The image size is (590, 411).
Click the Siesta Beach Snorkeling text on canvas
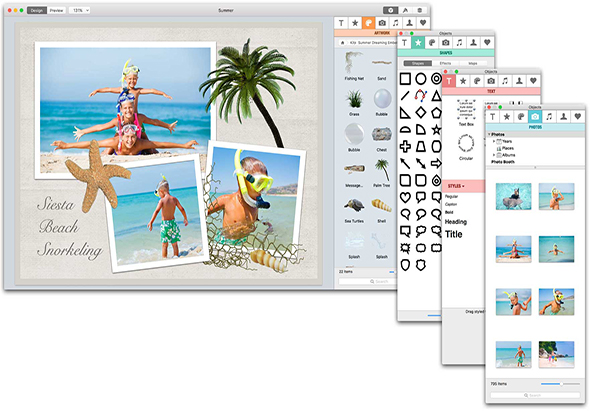coord(70,227)
